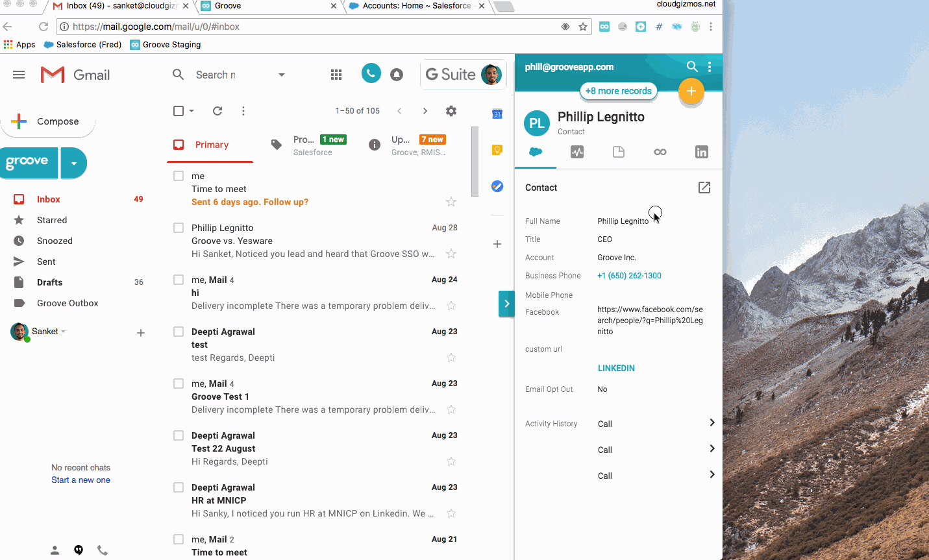Viewport: 929px width, 560px height.
Task: Open Groove notifications bell
Action: pos(397,75)
